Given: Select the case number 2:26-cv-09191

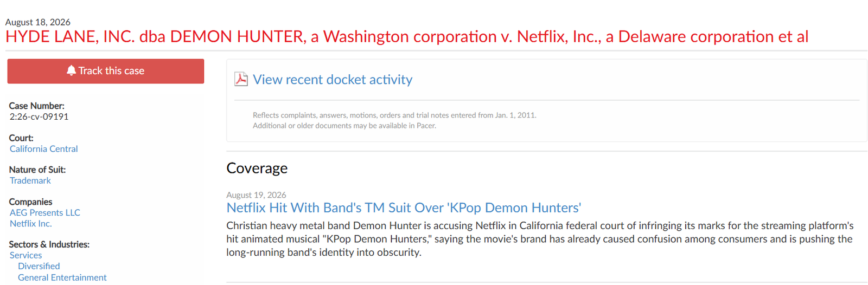Looking at the screenshot, I should pyautogui.click(x=39, y=116).
